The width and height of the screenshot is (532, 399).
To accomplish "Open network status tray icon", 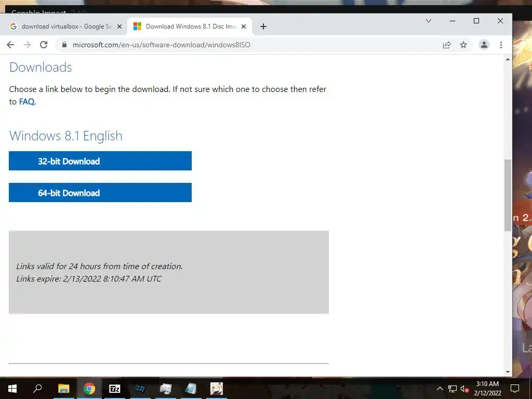I will click(x=453, y=389).
